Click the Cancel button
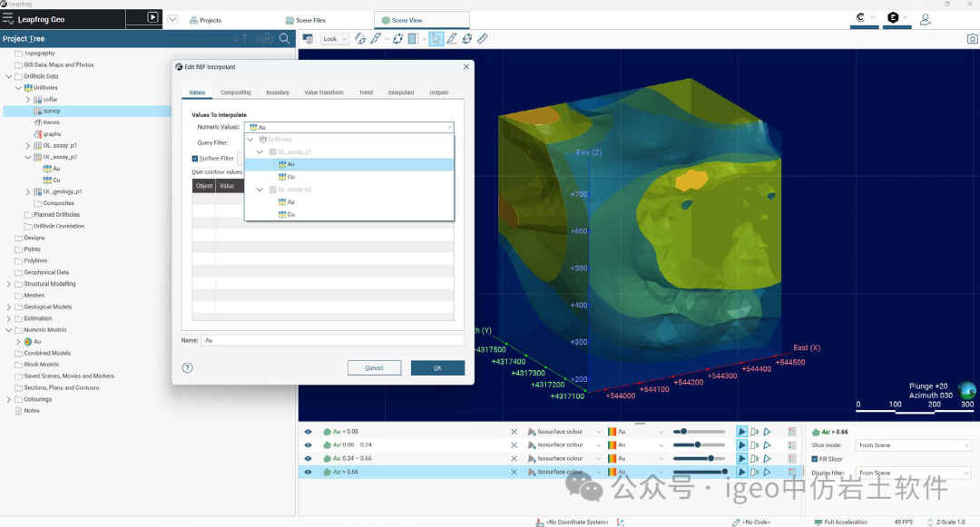 (374, 367)
